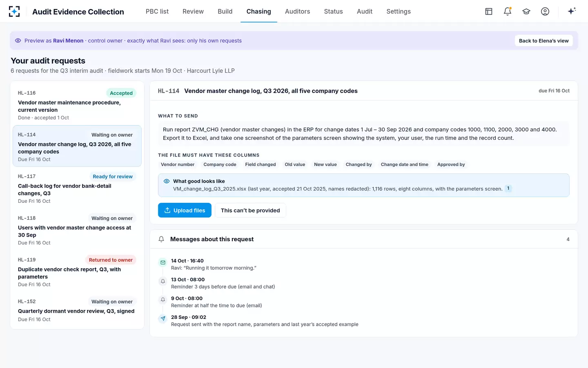588x368 pixels.
Task: Click the Upload files button
Action: pyautogui.click(x=185, y=210)
